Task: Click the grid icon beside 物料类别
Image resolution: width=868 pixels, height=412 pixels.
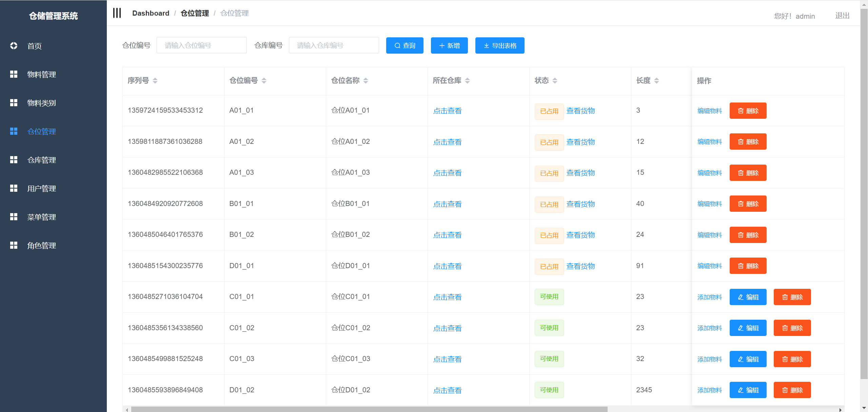Action: pyautogui.click(x=14, y=102)
